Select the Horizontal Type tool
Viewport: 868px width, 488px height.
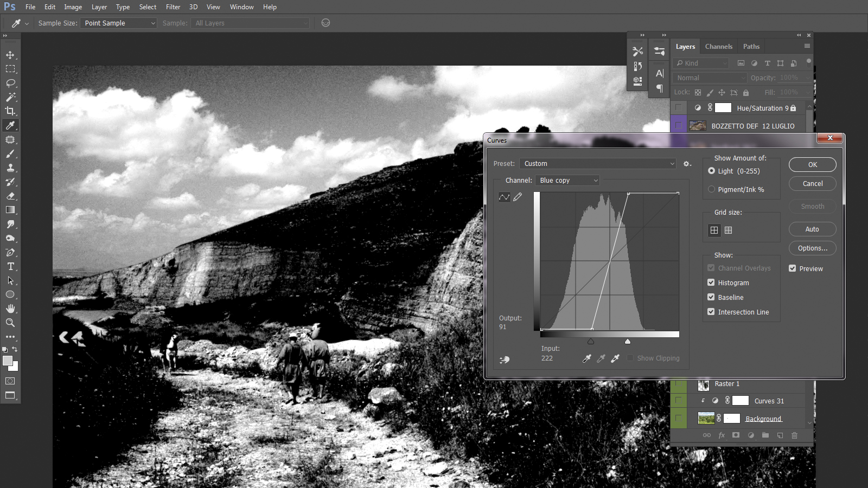coord(10,266)
